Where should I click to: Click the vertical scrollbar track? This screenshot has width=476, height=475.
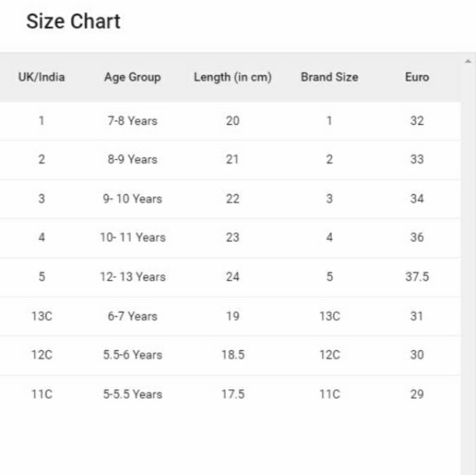pos(469,265)
